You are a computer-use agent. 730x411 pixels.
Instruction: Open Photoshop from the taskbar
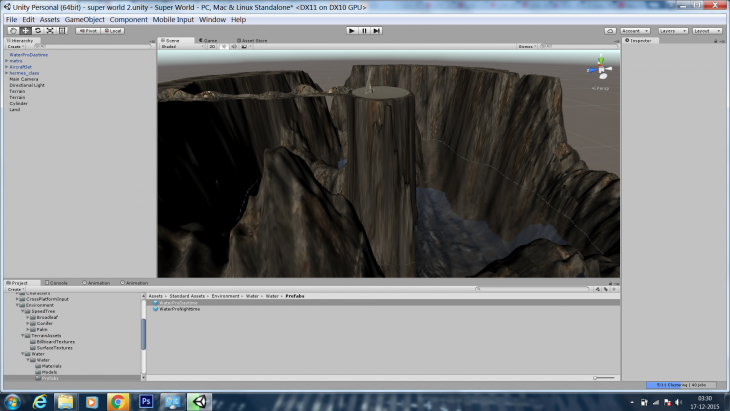point(146,401)
